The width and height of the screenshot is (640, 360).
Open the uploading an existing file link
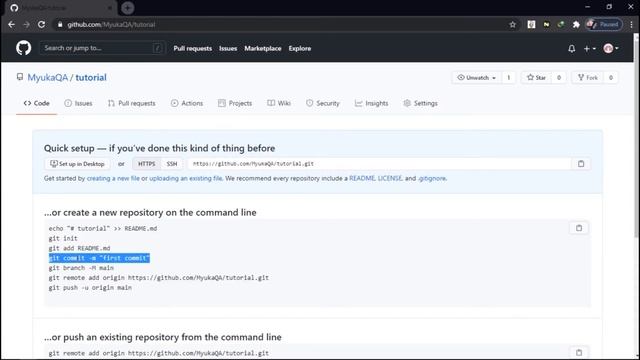(186, 178)
